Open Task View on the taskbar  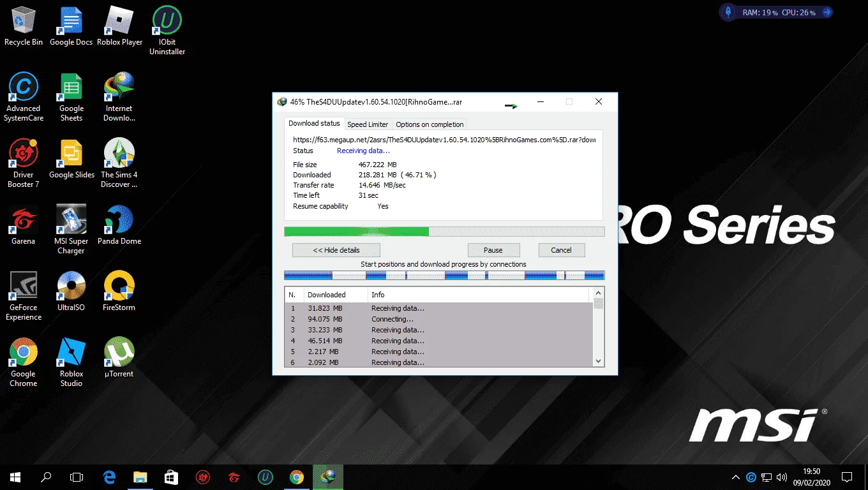point(77,477)
